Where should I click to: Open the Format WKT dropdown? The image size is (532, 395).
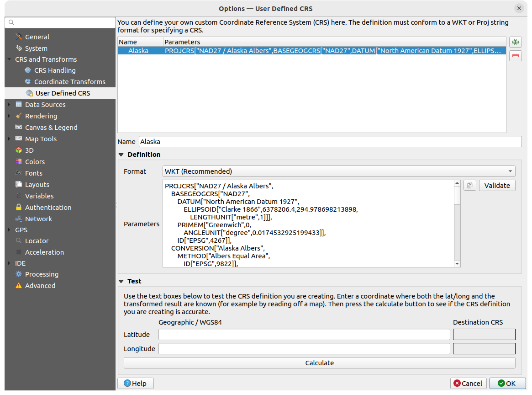click(338, 171)
